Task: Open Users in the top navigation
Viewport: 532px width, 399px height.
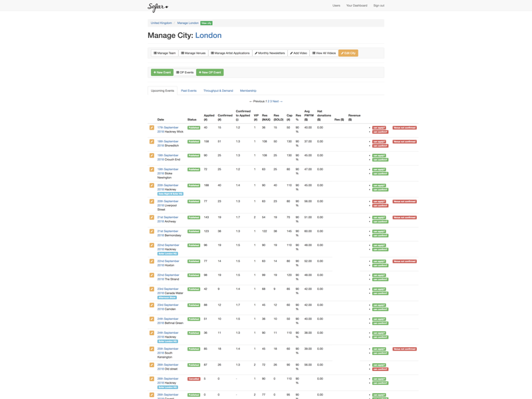Action: [336, 5]
